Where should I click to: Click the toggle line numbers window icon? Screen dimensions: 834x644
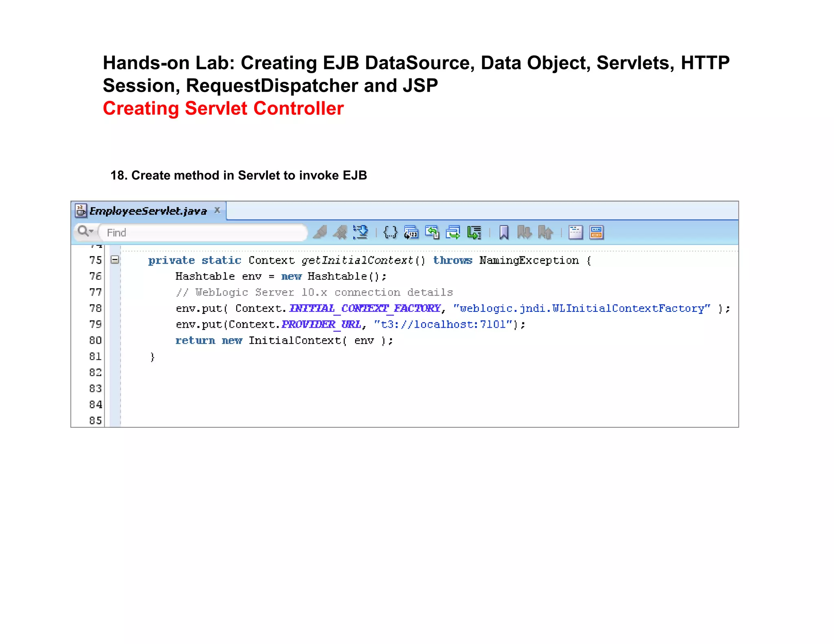coord(411,232)
